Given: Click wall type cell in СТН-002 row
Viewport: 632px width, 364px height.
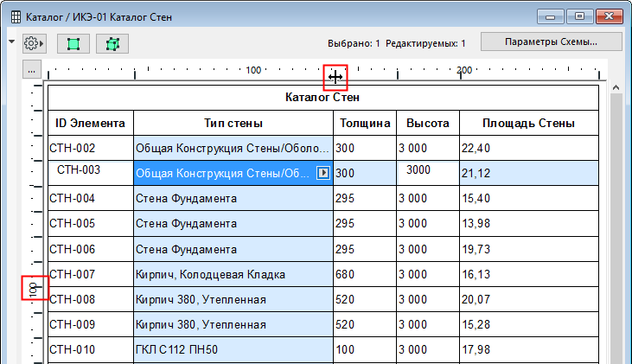Looking at the screenshot, I should point(233,149).
